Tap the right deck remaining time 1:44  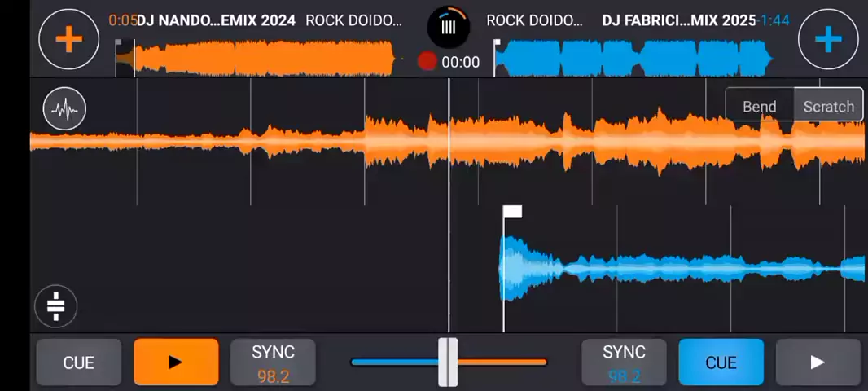click(774, 21)
